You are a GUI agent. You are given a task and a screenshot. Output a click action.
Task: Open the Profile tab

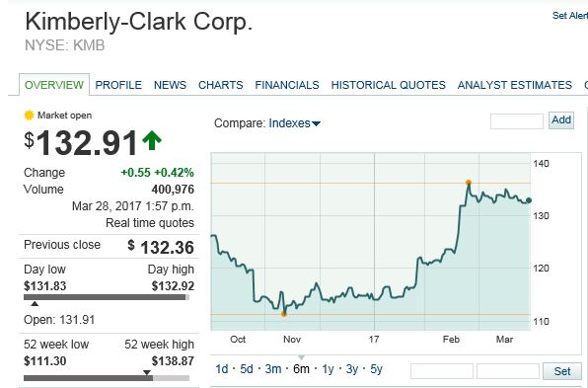point(118,85)
